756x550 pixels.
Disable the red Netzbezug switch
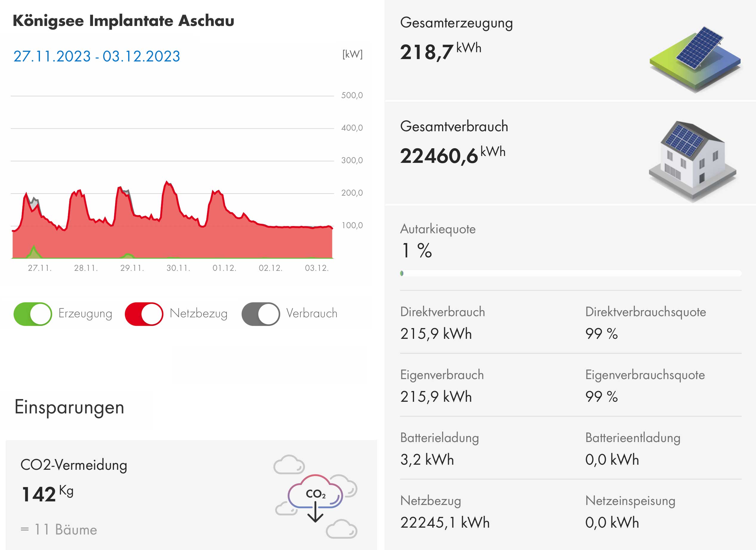[x=144, y=314]
